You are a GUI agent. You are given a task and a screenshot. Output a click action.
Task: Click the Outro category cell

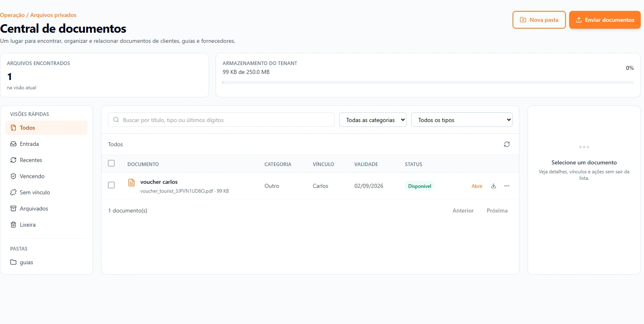coord(272,186)
